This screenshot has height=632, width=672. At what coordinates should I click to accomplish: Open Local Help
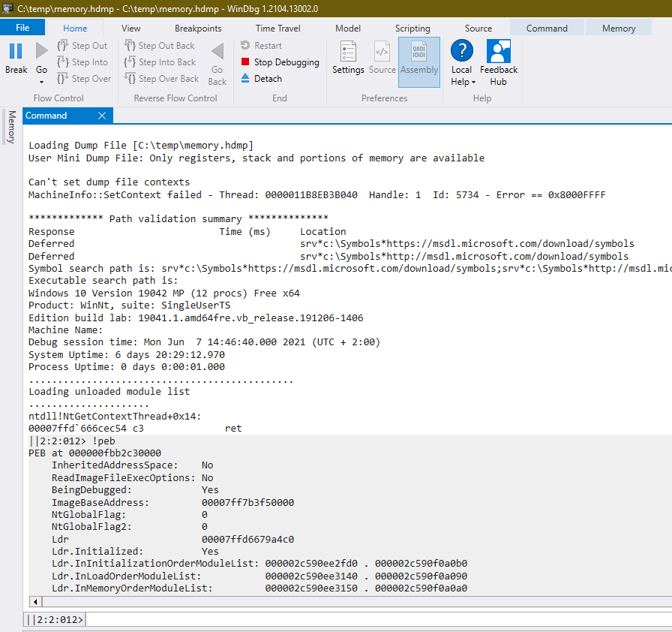[x=462, y=62]
